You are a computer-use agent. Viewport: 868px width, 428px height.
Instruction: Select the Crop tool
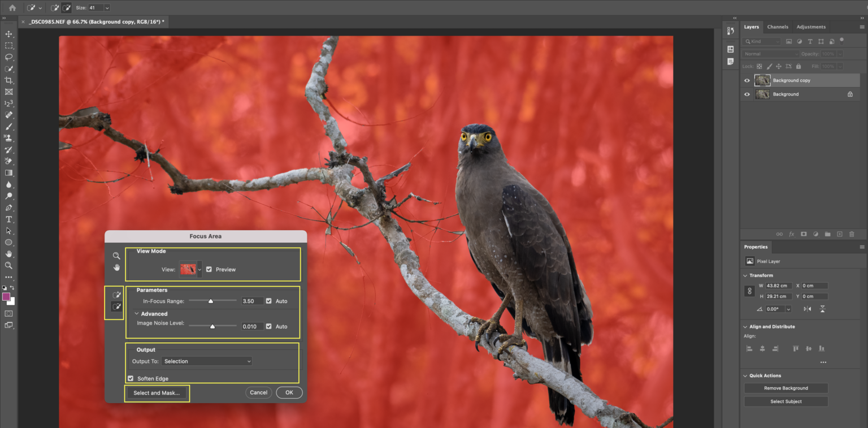point(8,80)
